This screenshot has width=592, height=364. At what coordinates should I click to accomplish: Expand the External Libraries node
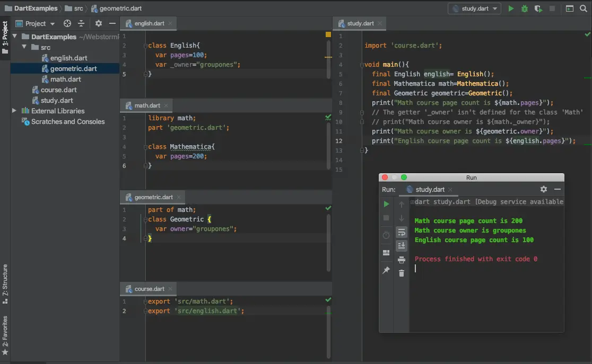(x=14, y=111)
